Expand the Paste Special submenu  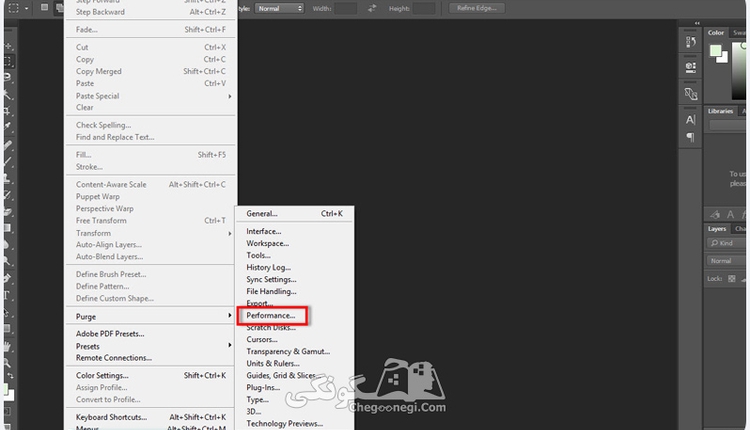[151, 96]
